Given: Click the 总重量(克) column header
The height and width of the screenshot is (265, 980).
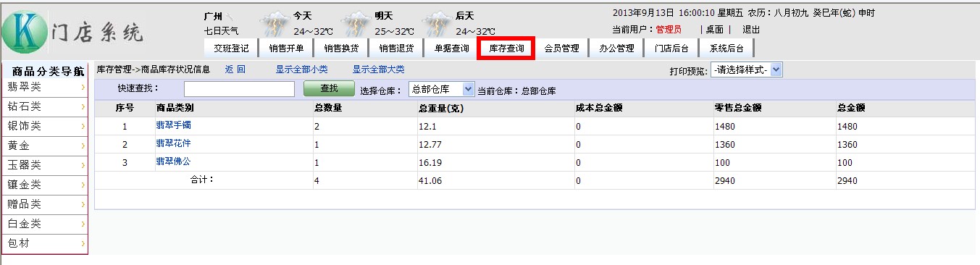Looking at the screenshot, I should pyautogui.click(x=441, y=108).
